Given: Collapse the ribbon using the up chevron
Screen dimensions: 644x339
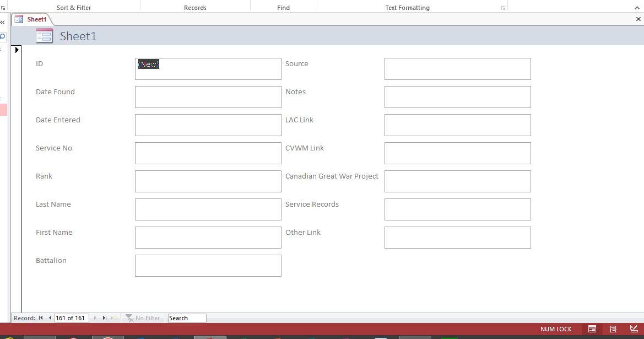Looking at the screenshot, I should pyautogui.click(x=638, y=8).
